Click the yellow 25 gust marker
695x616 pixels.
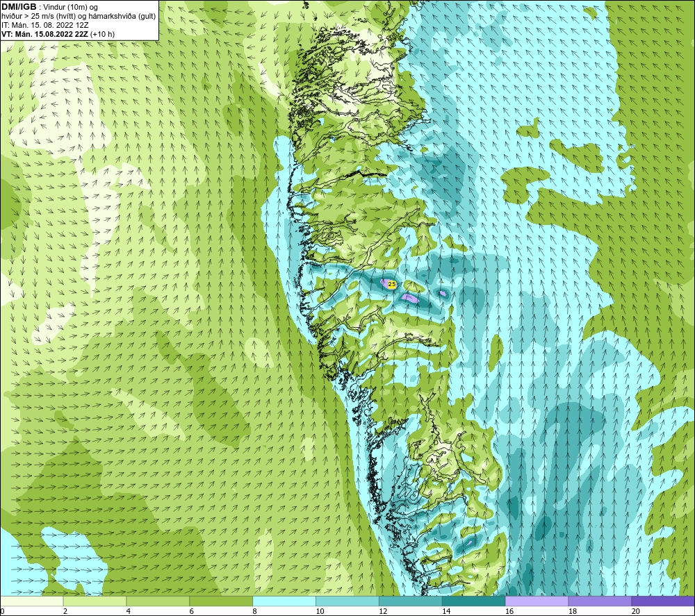tap(392, 284)
